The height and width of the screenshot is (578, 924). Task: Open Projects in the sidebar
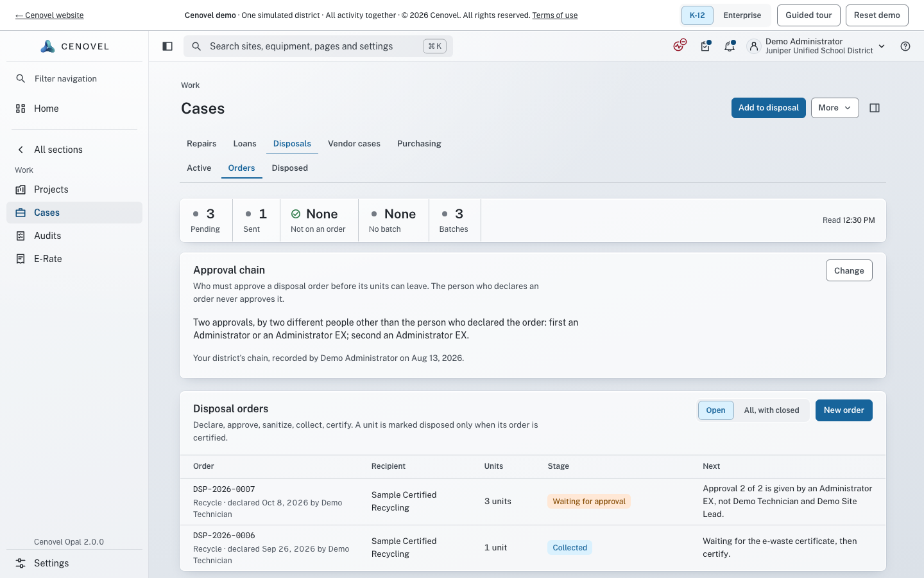(74, 189)
